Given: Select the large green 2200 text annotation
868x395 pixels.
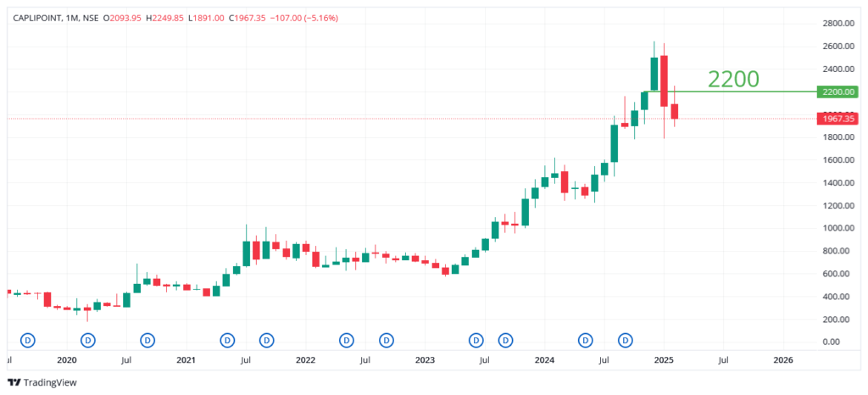Looking at the screenshot, I should coord(733,79).
